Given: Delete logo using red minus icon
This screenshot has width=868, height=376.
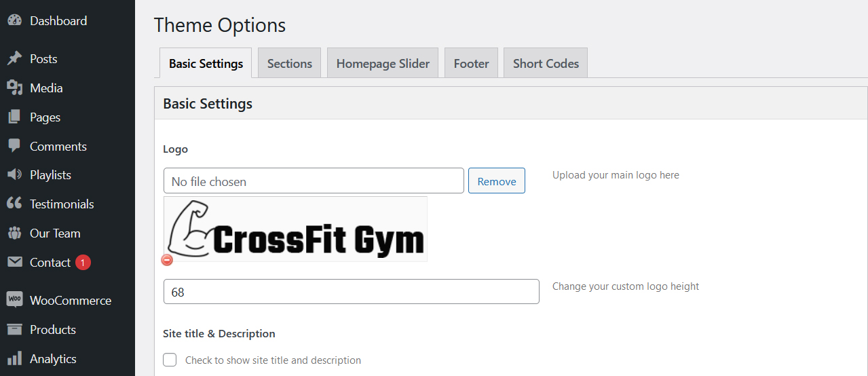Looking at the screenshot, I should (167, 260).
